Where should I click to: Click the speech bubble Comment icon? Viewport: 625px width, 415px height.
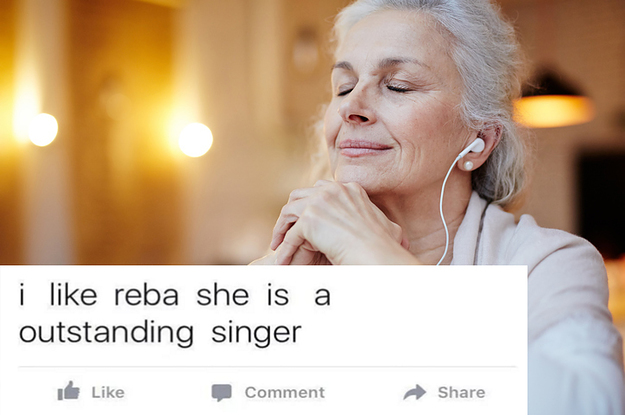(x=221, y=392)
